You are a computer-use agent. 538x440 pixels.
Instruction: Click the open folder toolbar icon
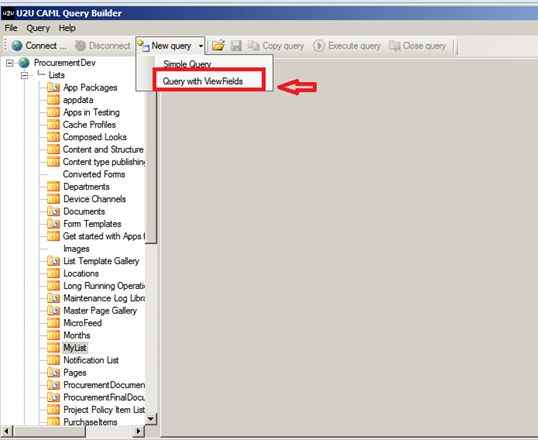pos(218,45)
